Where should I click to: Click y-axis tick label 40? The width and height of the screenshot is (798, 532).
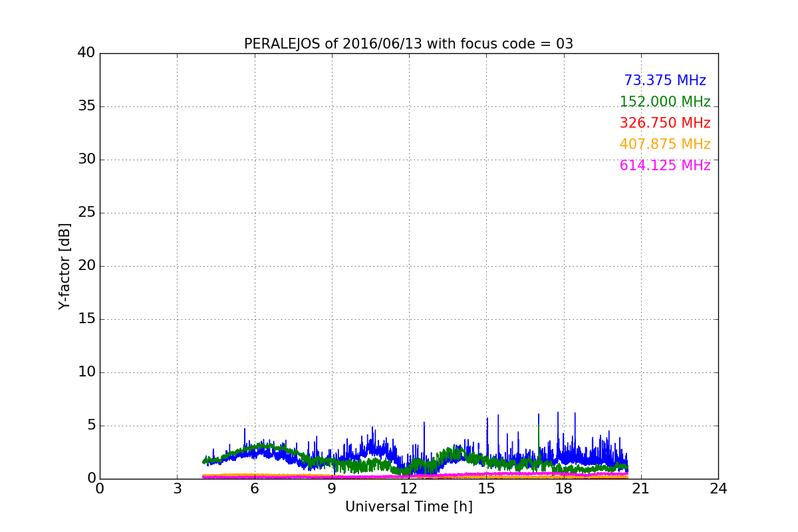[86, 53]
